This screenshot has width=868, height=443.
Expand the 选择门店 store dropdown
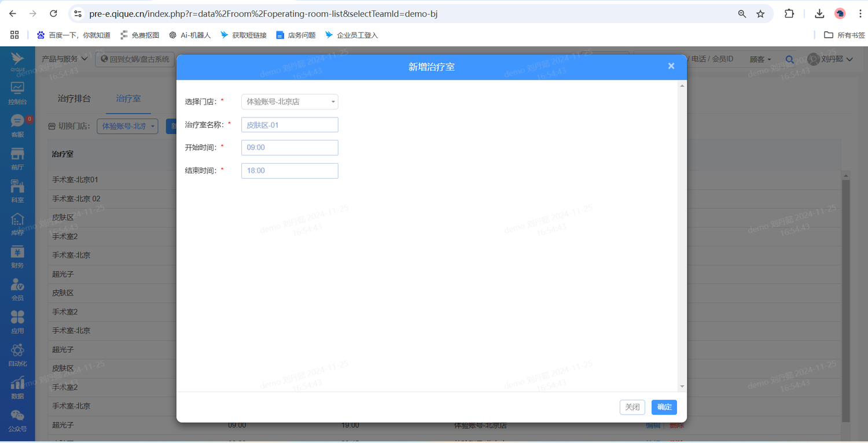[289, 102]
